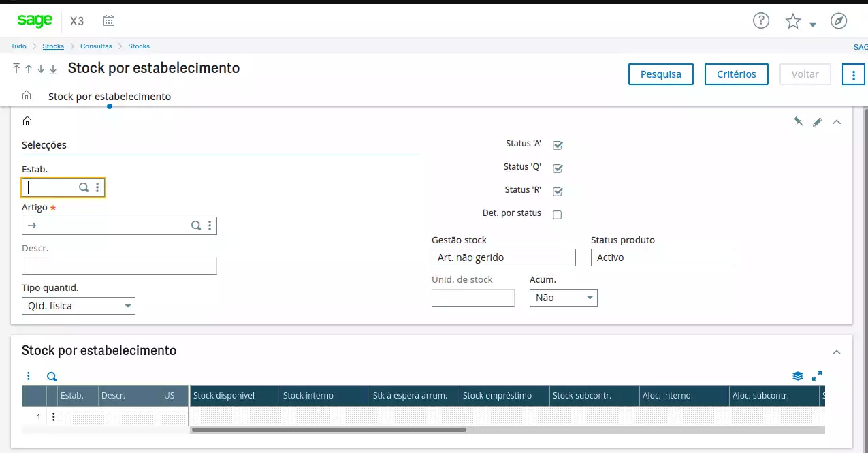Expand grid to full screen
868x453 pixels.
point(817,376)
